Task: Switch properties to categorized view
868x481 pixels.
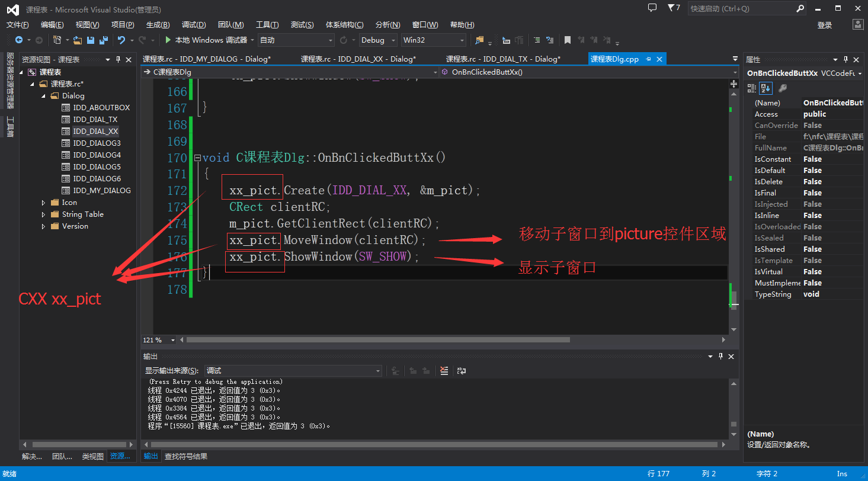Action: tap(752, 88)
